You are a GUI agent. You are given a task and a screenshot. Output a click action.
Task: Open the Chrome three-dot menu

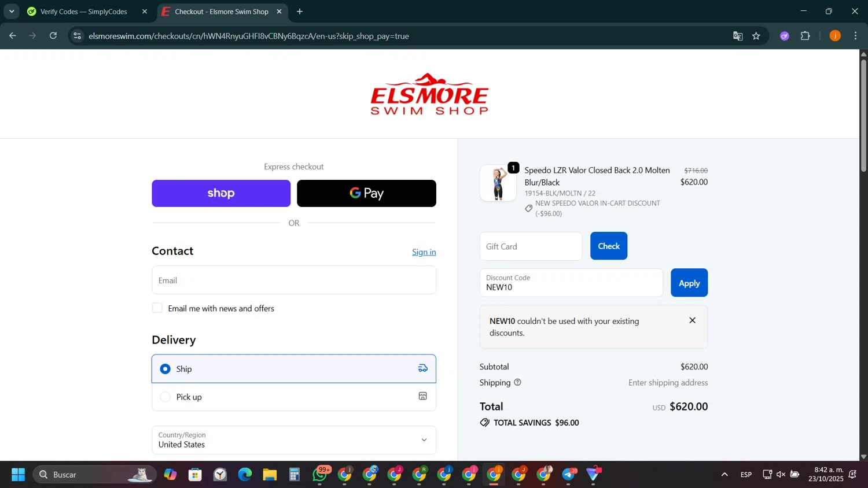tap(856, 36)
